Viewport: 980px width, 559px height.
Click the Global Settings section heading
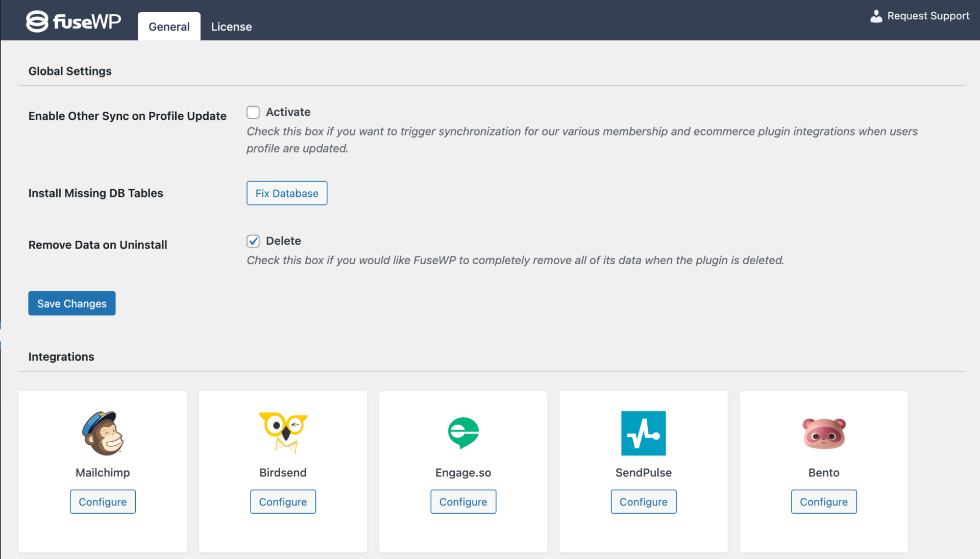[x=70, y=71]
